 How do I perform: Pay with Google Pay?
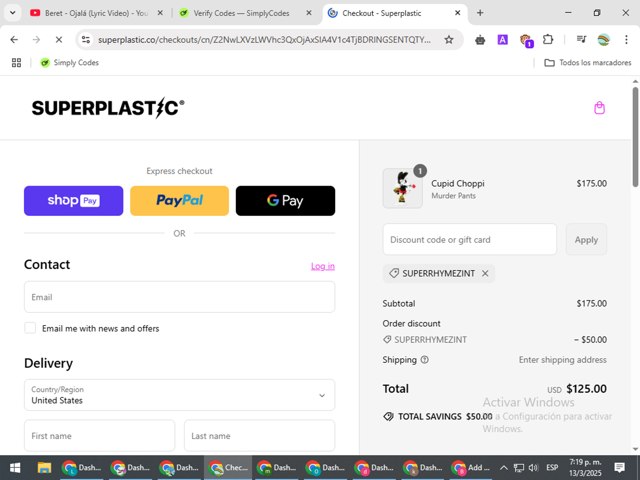coord(285,200)
